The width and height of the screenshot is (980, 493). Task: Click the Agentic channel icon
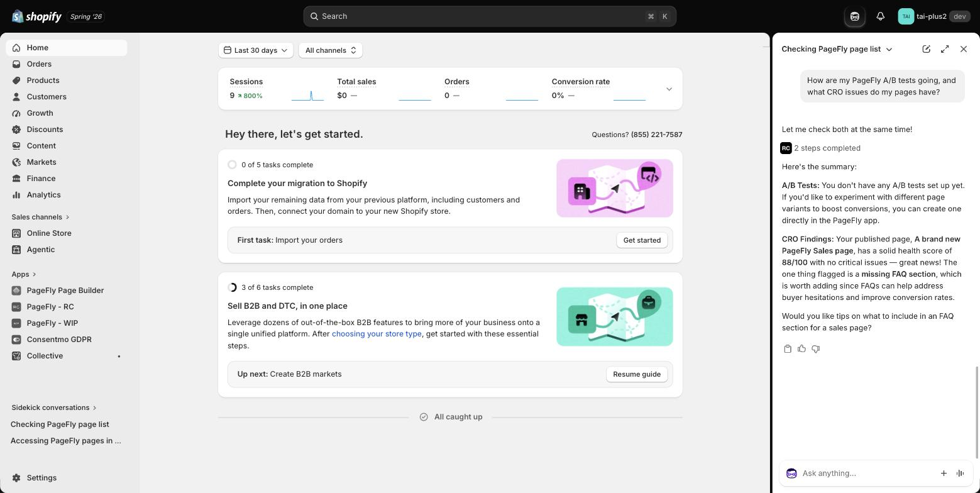point(16,250)
